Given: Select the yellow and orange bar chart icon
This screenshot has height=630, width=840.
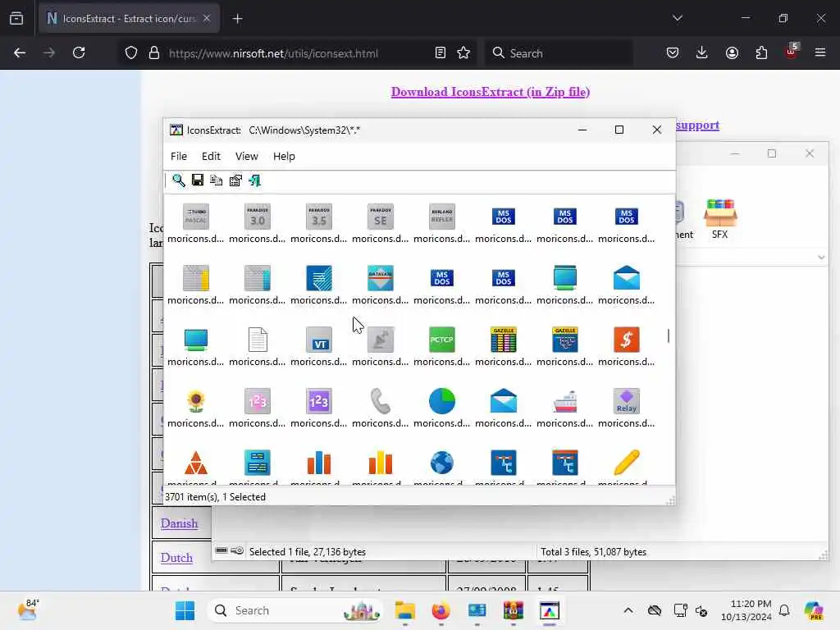Looking at the screenshot, I should [x=381, y=463].
